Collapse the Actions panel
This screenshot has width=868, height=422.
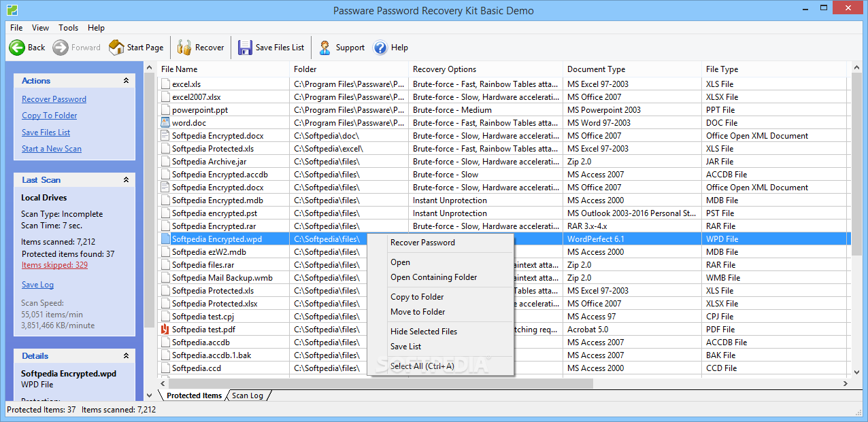pyautogui.click(x=126, y=81)
